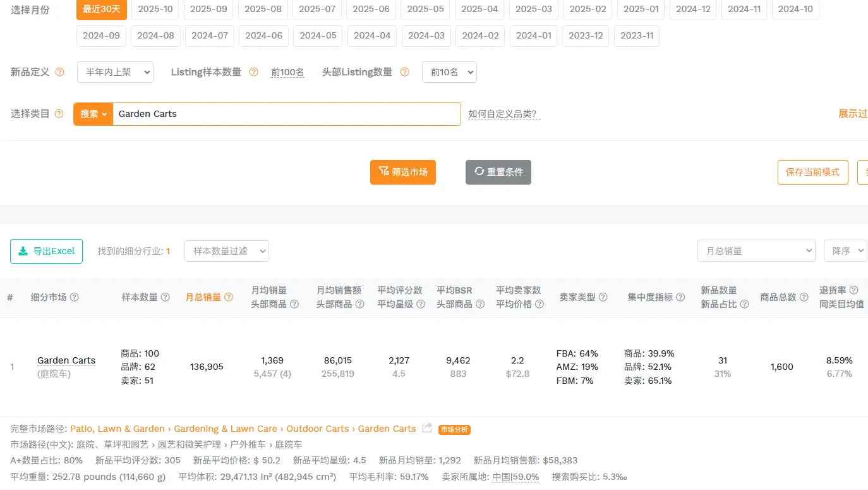Click the help icon beside 新品定义

(x=61, y=71)
